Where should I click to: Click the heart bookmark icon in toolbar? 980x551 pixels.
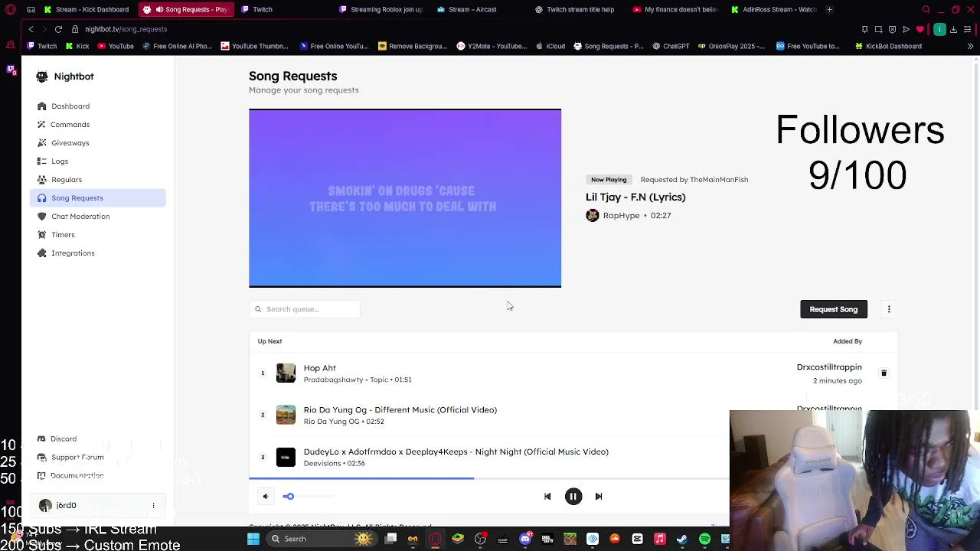click(x=920, y=29)
